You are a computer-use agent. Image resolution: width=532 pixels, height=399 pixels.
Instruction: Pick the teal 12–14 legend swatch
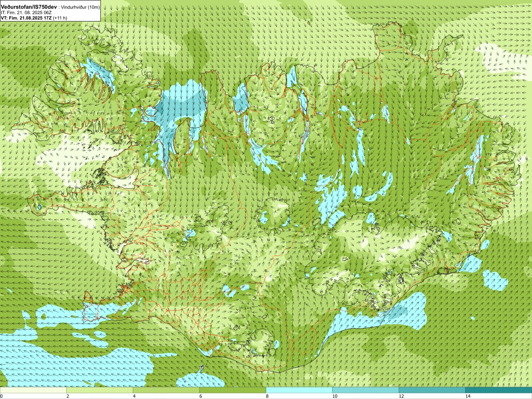coord(432,390)
